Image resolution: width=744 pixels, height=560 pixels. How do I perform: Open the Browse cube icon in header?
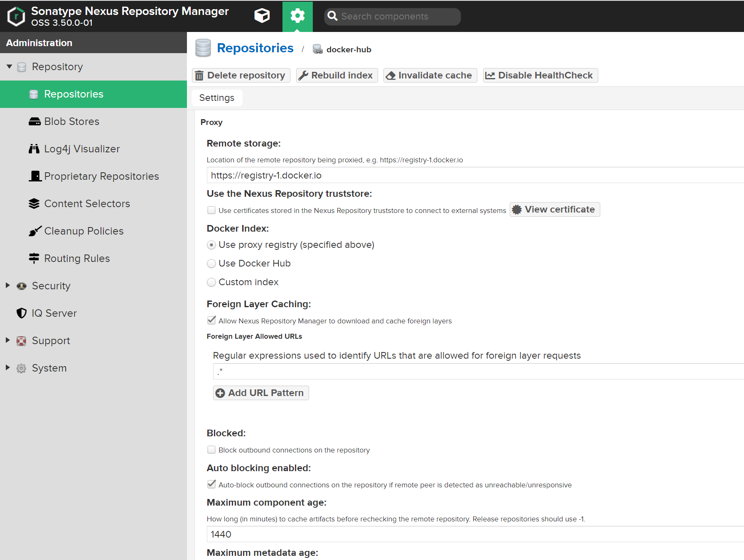262,16
